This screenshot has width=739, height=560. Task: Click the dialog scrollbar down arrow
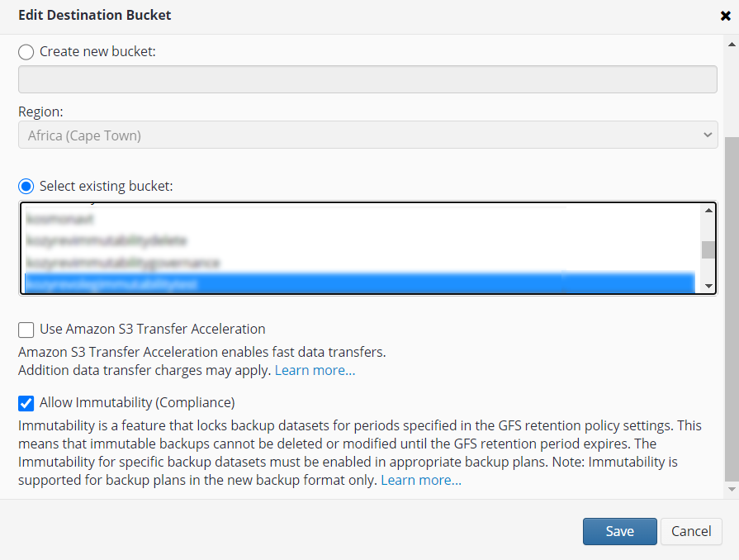[x=732, y=490]
